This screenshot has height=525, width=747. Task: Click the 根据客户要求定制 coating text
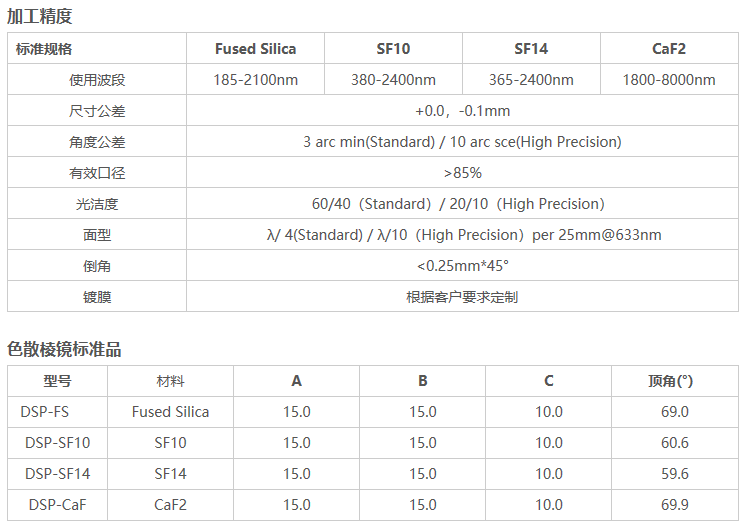coord(462,297)
